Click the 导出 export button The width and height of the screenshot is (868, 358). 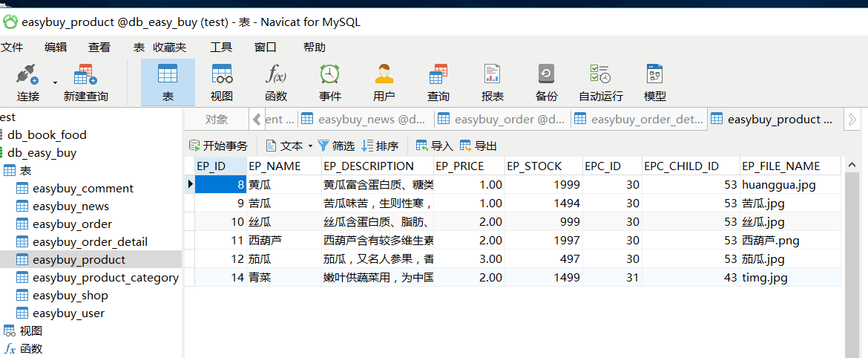(479, 146)
